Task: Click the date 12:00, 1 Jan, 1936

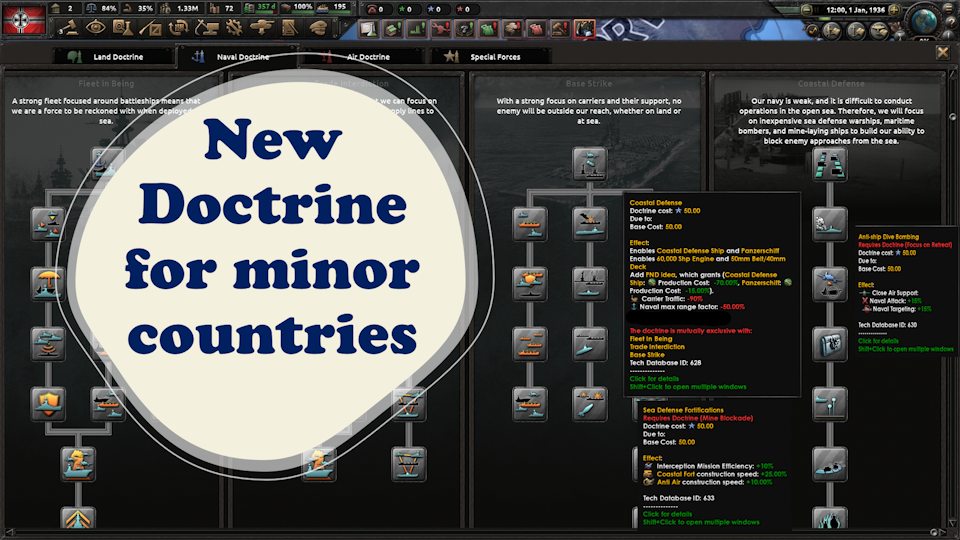Action: 855,10
